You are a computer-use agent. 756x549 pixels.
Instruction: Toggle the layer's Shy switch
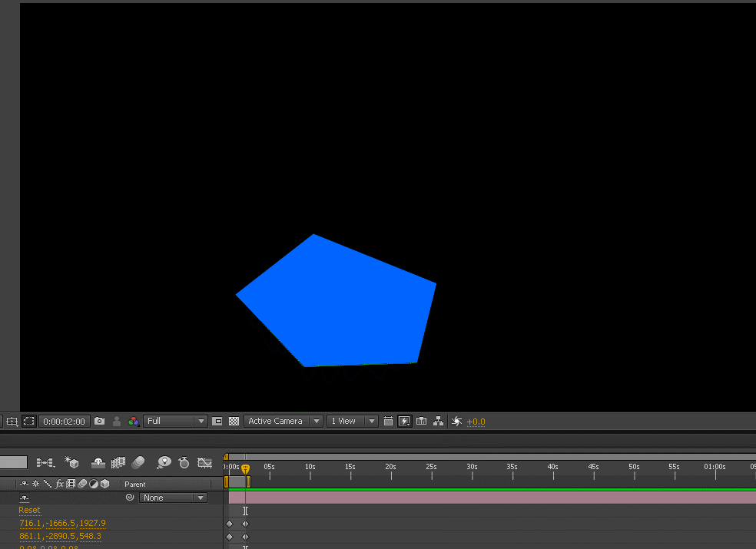click(24, 498)
